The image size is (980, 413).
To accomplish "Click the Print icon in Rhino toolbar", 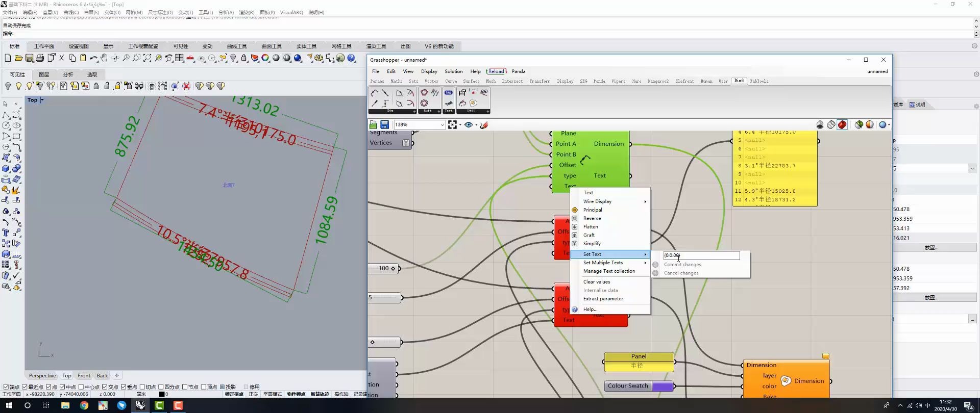I will tap(40, 58).
